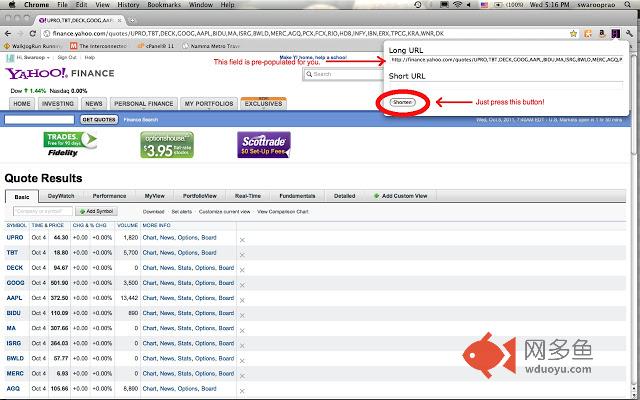
Task: Click the Yahoo! Finance logo
Action: point(60,73)
